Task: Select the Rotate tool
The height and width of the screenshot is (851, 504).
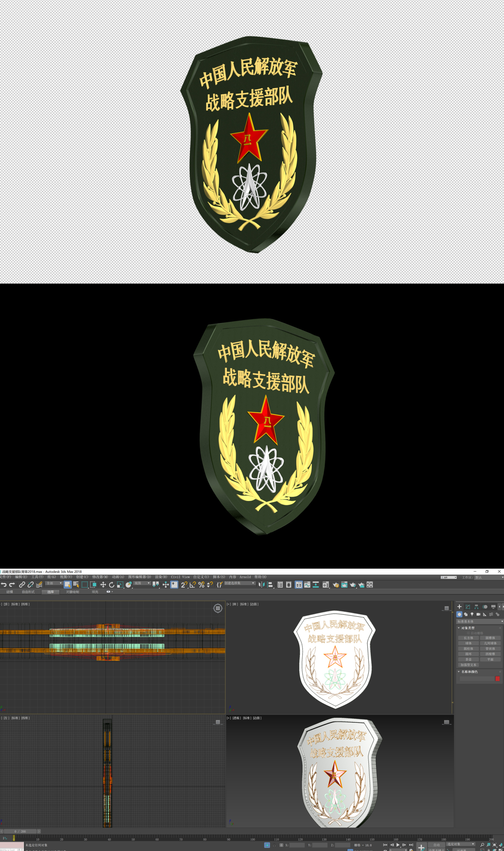Action: pos(112,584)
